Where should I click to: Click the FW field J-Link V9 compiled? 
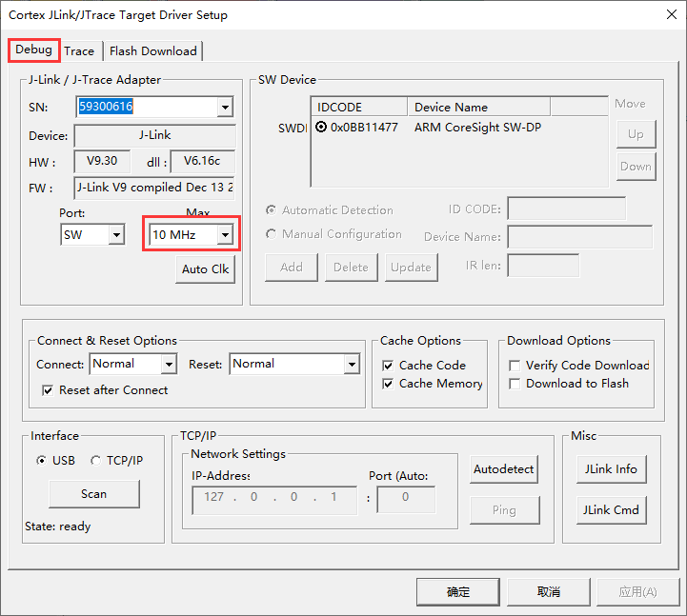click(154, 188)
